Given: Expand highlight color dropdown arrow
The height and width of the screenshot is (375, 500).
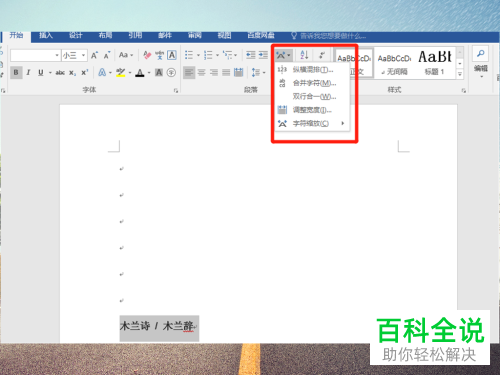Looking at the screenshot, I should pyautogui.click(x=130, y=72).
